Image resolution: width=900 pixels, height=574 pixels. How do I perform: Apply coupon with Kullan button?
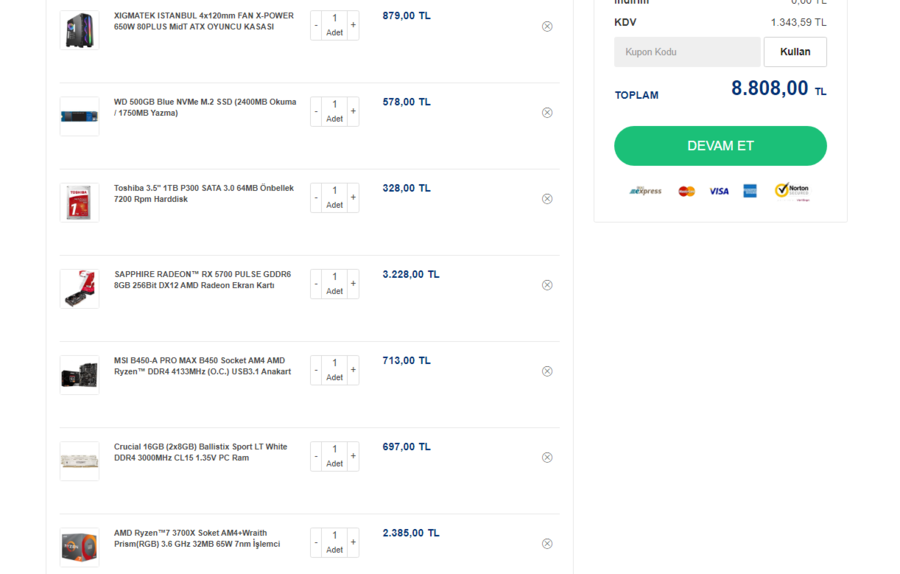tap(795, 52)
